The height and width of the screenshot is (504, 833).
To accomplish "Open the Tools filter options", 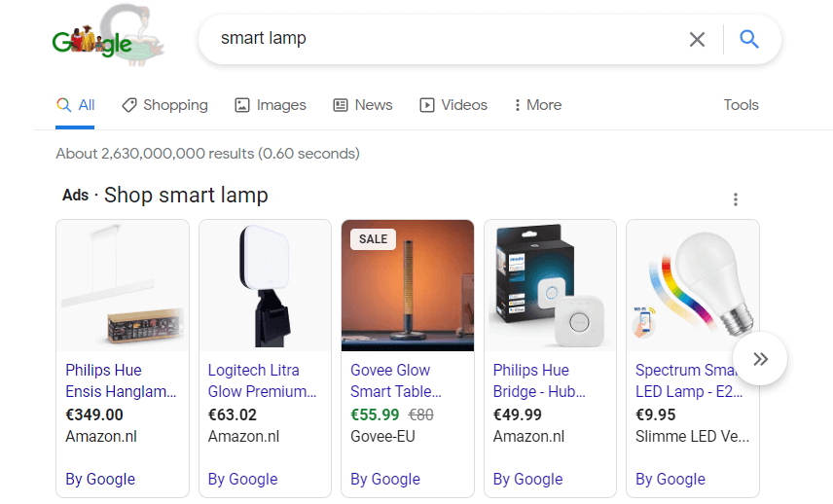I will click(x=741, y=105).
